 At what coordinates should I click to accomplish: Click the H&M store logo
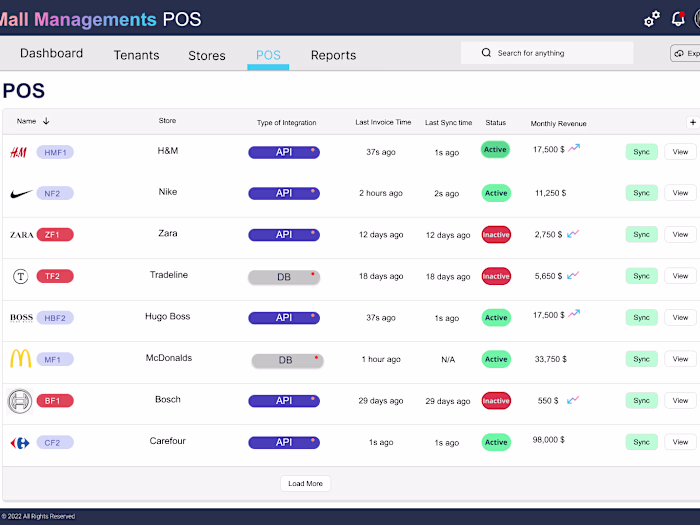(x=18, y=152)
